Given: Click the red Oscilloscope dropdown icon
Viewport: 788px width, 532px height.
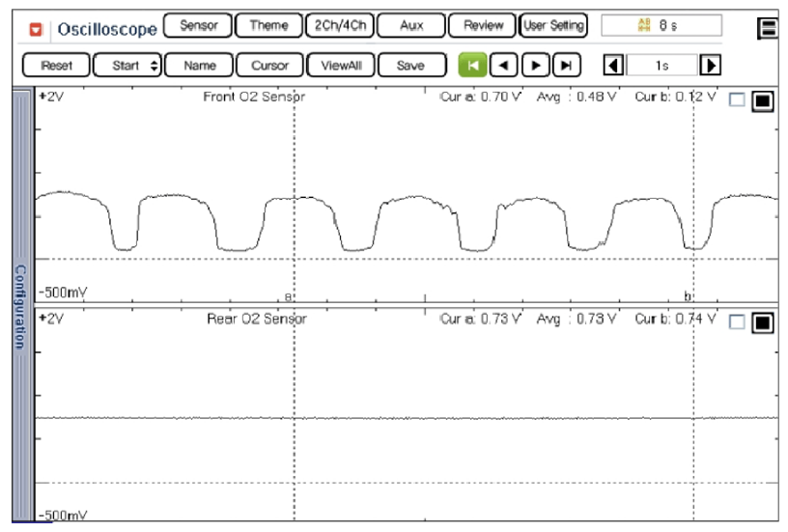Looking at the screenshot, I should point(36,30).
